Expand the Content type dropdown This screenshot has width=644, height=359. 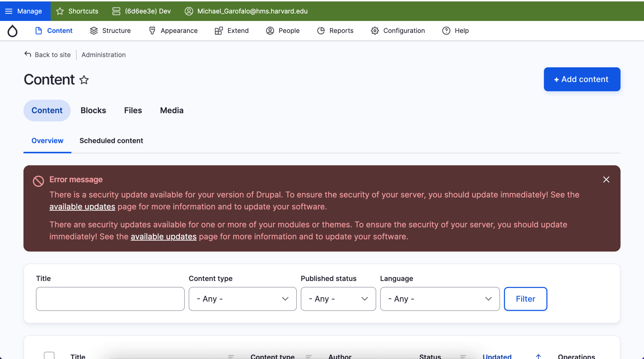pyautogui.click(x=242, y=299)
